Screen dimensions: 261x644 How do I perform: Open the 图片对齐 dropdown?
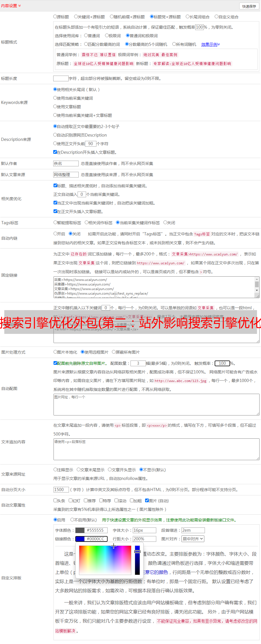point(193,539)
